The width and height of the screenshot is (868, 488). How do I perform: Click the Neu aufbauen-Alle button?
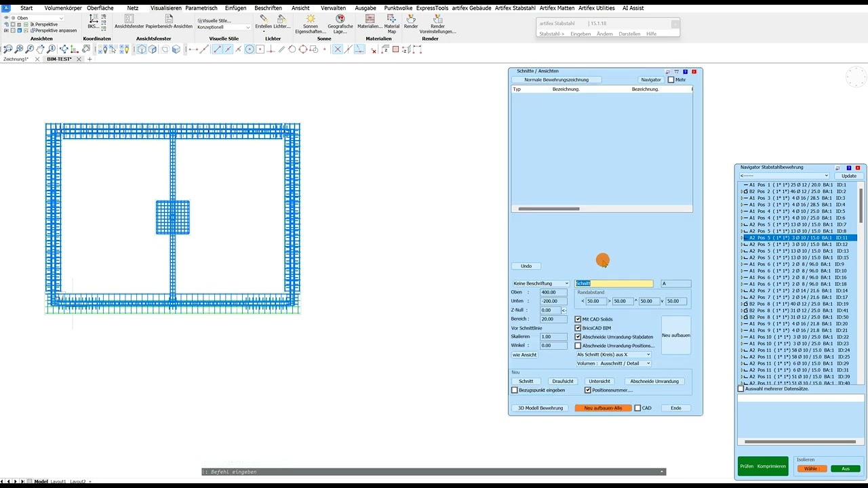tap(603, 408)
